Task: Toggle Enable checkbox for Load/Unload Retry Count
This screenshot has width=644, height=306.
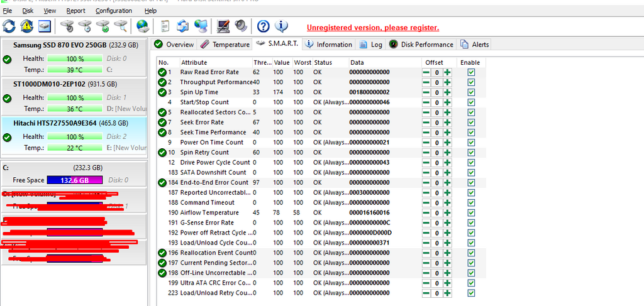Action: coord(471,293)
